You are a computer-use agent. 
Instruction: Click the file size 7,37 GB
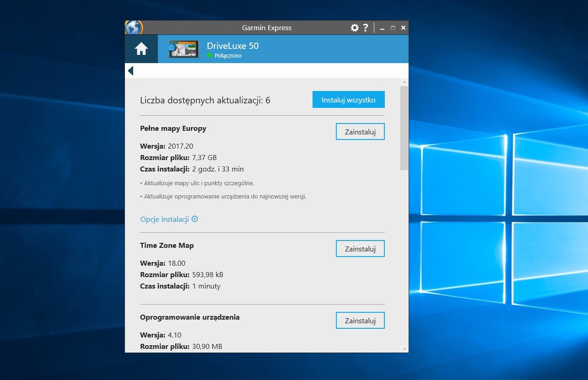[x=205, y=158]
